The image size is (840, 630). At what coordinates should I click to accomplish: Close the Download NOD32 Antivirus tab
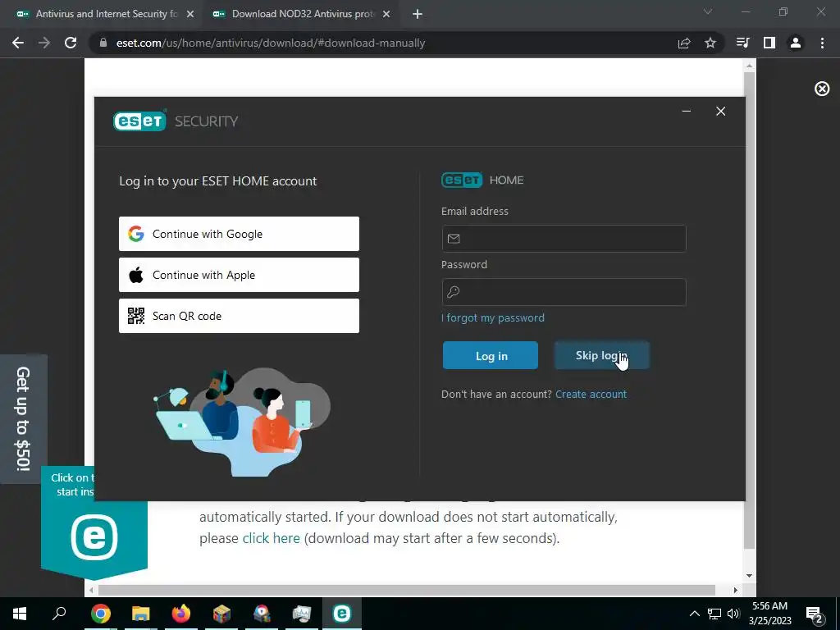click(x=386, y=15)
